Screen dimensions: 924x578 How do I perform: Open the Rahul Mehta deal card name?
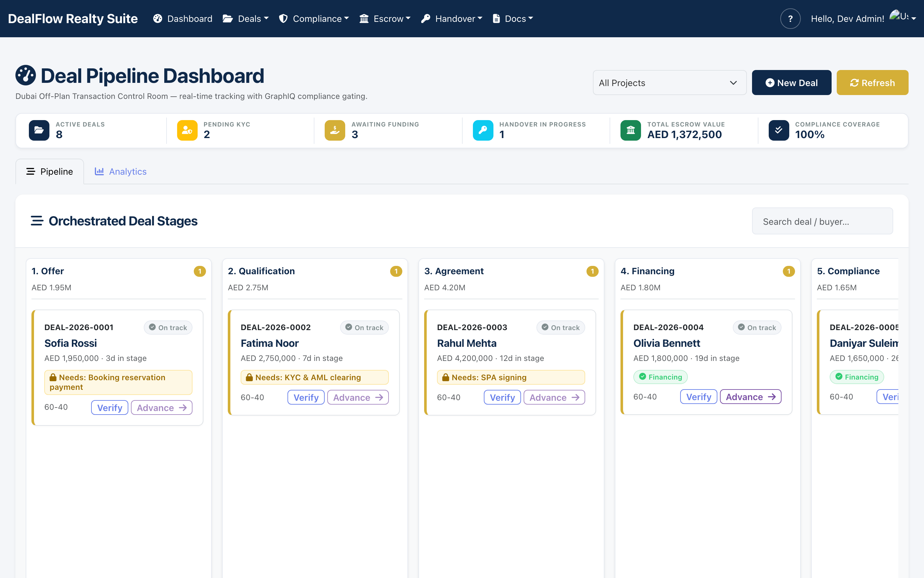coord(466,343)
